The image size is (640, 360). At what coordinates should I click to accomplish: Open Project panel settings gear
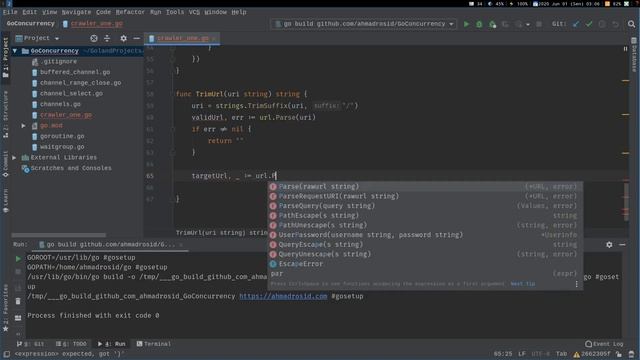coord(123,38)
